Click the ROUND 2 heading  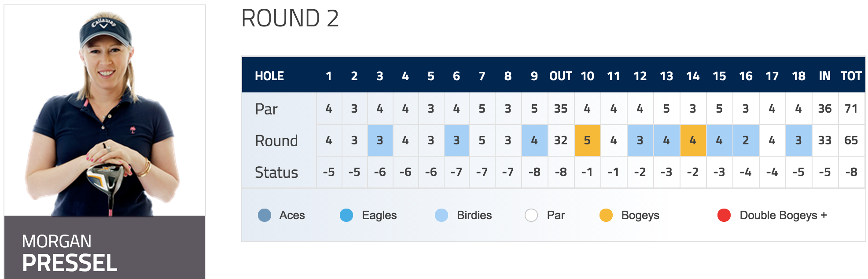click(x=290, y=18)
